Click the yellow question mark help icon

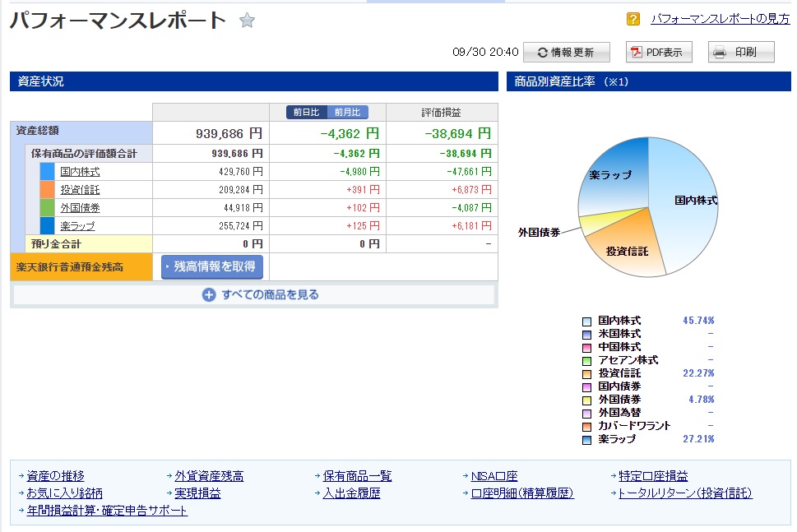click(x=633, y=19)
